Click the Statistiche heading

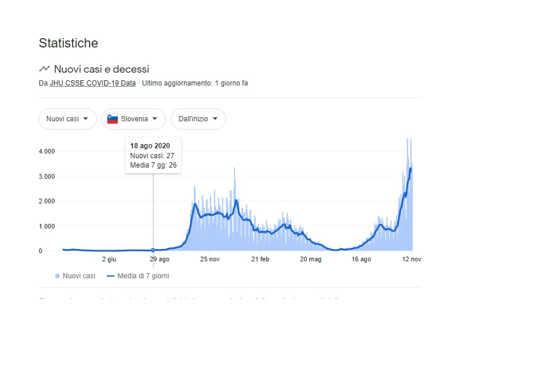coord(69,43)
